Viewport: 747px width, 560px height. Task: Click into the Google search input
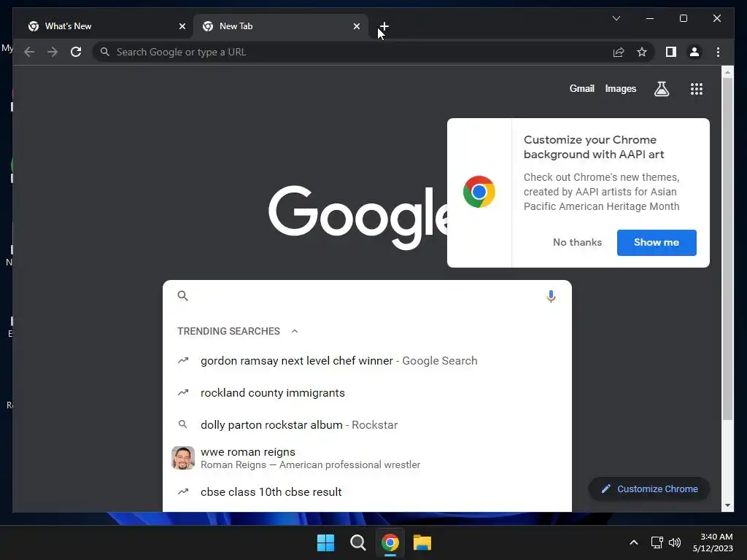pos(367,296)
